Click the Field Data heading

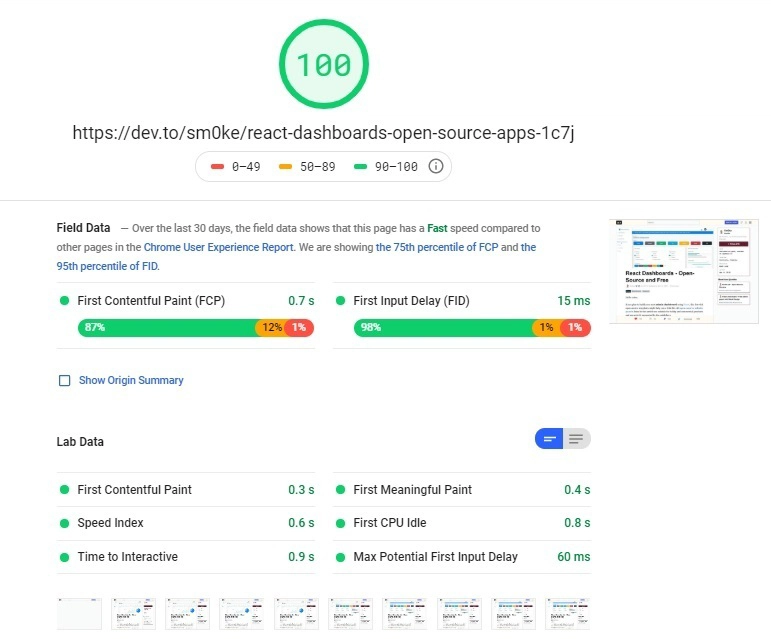[84, 228]
